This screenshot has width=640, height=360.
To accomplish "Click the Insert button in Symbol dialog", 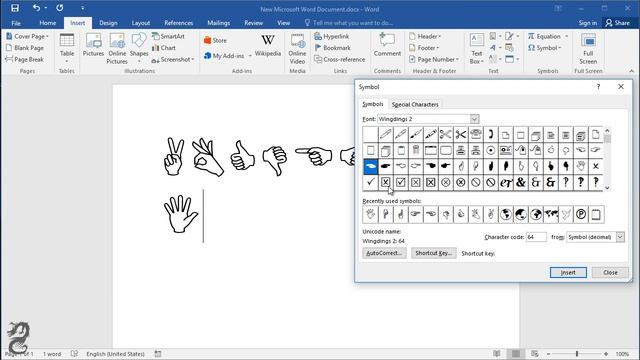I will [x=568, y=272].
